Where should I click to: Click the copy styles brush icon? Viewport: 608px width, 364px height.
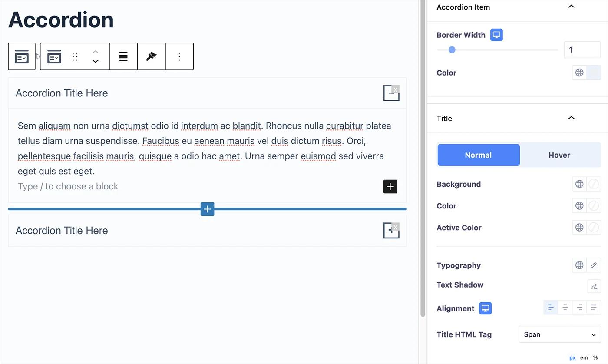tap(151, 56)
